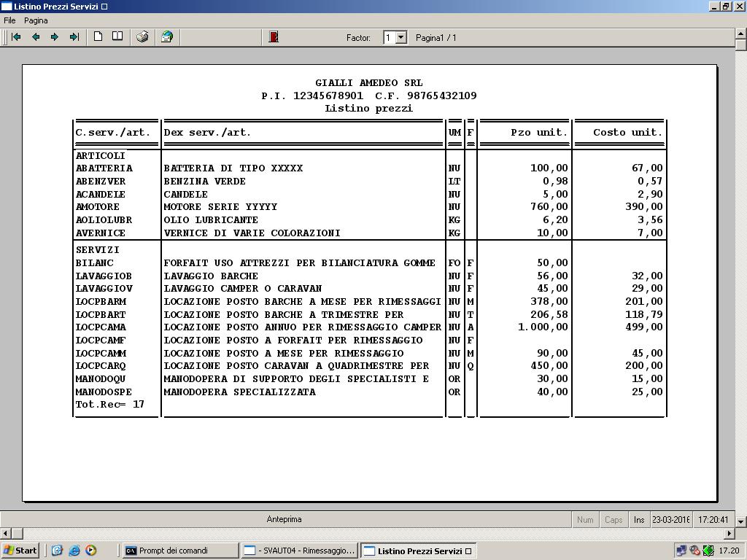Click the BILANC service code
Image resolution: width=747 pixels, height=560 pixels.
coord(94,262)
